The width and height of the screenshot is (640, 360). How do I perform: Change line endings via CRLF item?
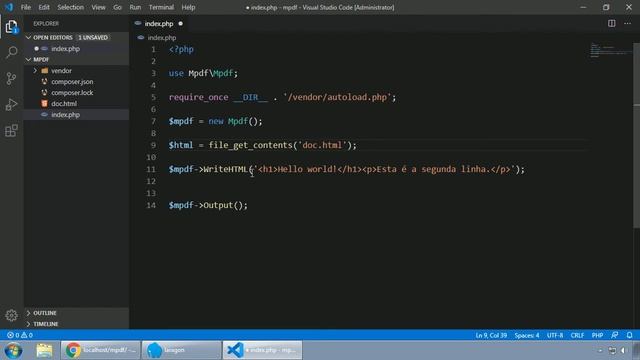click(577, 335)
